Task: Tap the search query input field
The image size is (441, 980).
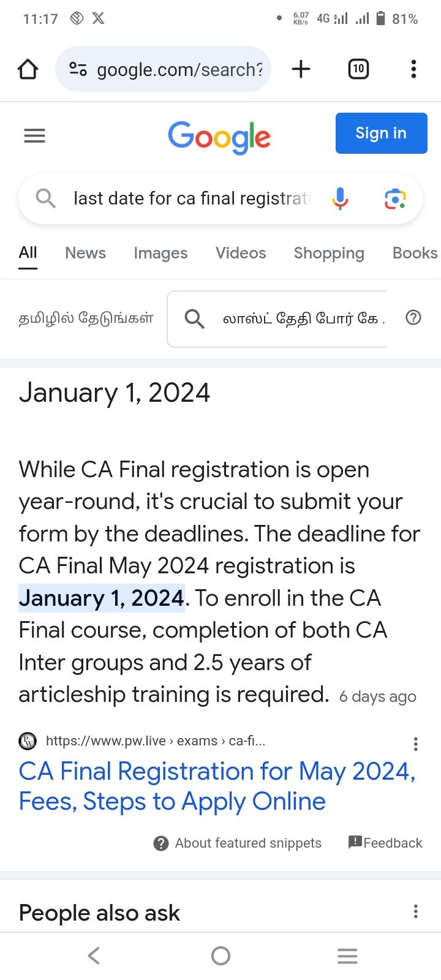Action: point(191,198)
